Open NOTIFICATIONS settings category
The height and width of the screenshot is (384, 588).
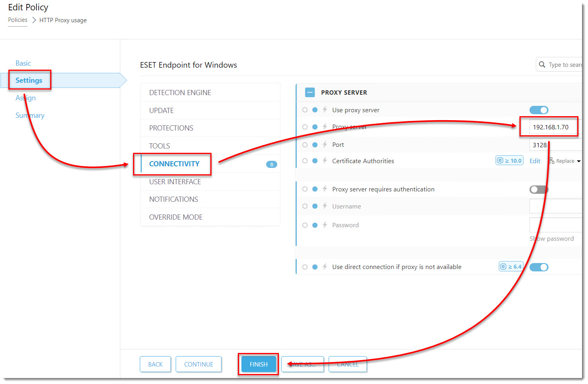pos(210,199)
